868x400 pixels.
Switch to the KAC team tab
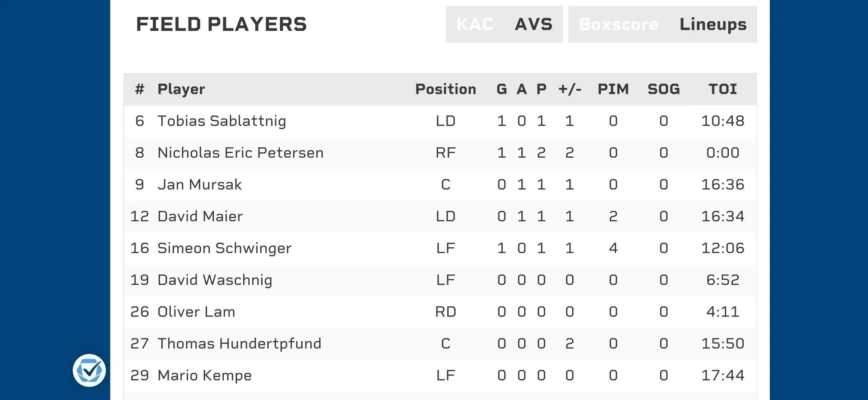[x=475, y=24]
